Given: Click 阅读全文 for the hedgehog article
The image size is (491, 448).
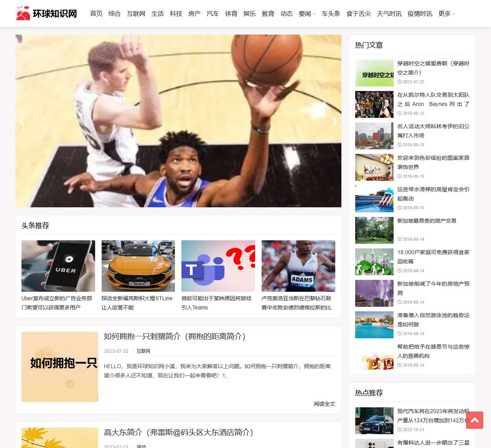Looking at the screenshot, I should 324,404.
